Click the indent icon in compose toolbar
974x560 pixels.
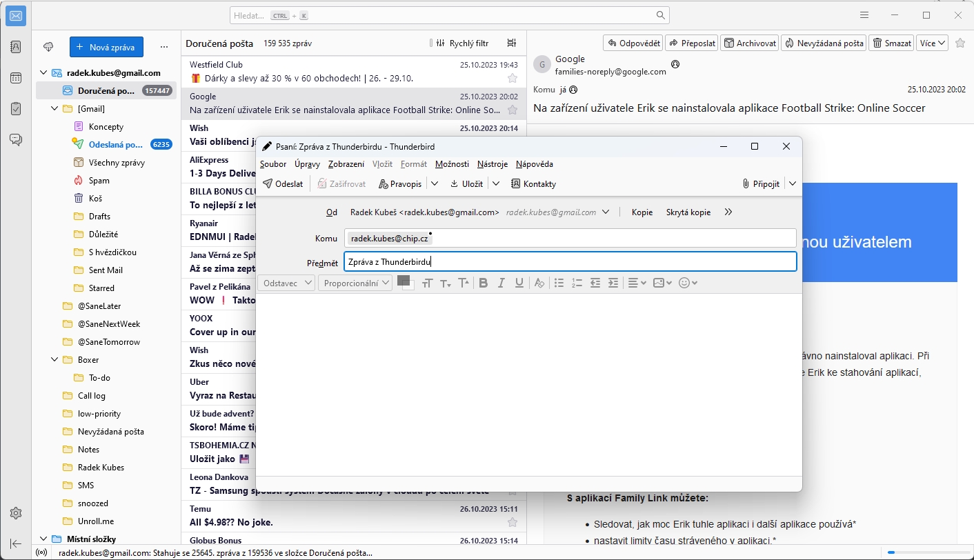(613, 283)
